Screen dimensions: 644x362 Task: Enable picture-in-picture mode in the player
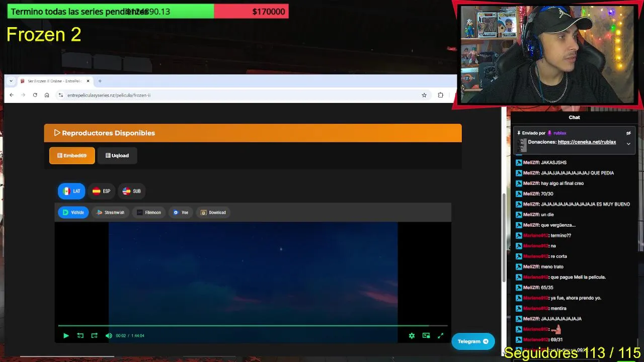(426, 335)
